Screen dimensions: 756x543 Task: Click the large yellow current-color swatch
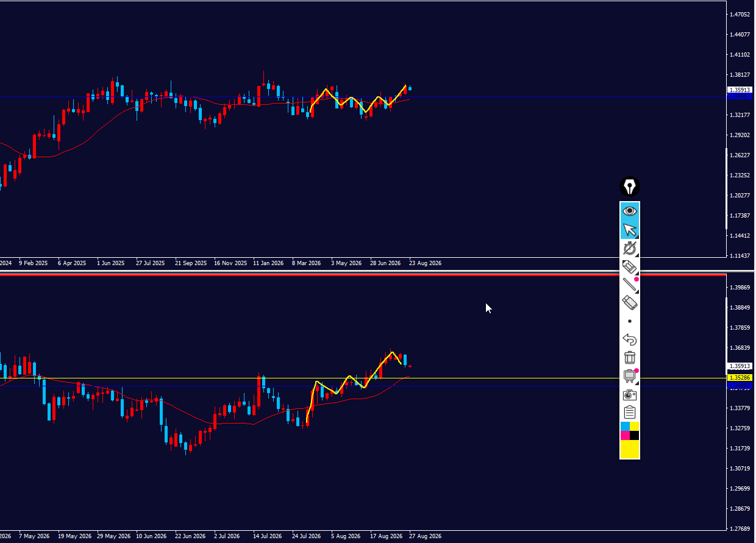pyautogui.click(x=630, y=449)
